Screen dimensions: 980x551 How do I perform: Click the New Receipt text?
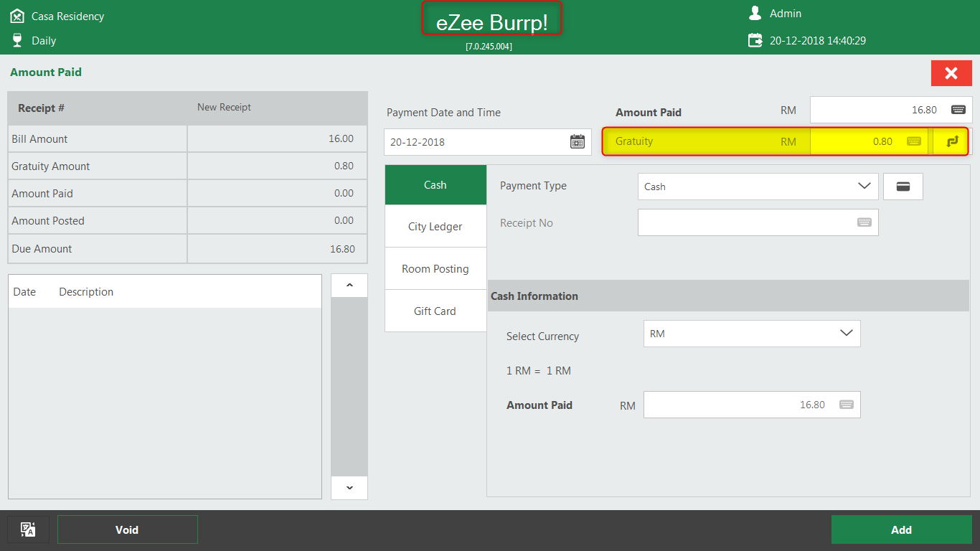click(x=224, y=107)
